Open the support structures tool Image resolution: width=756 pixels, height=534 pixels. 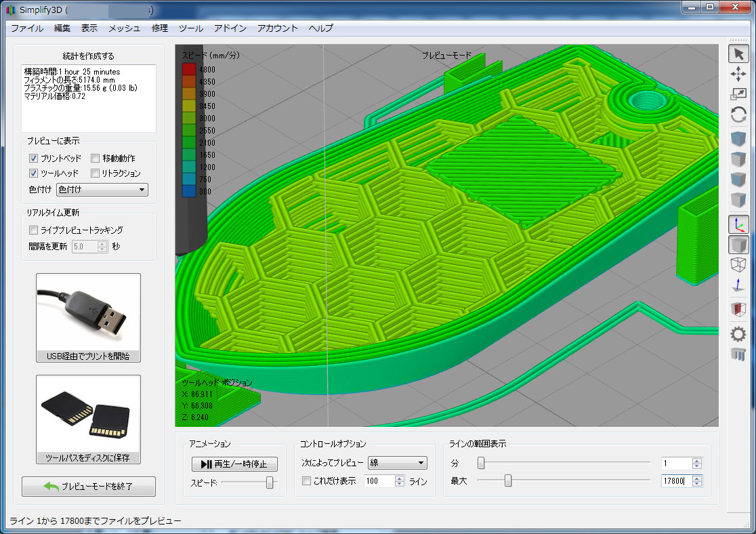tap(738, 354)
